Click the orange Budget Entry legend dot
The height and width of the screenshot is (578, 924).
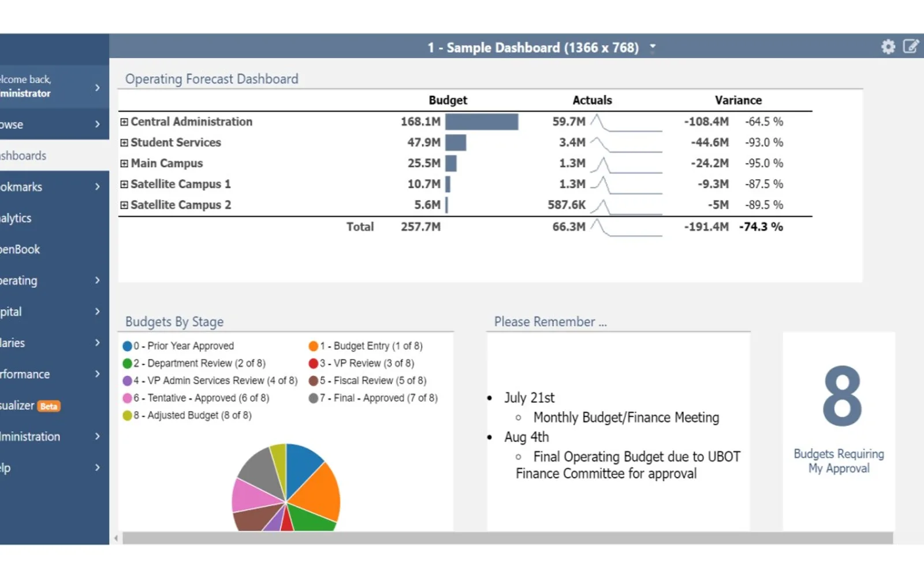pyautogui.click(x=314, y=346)
